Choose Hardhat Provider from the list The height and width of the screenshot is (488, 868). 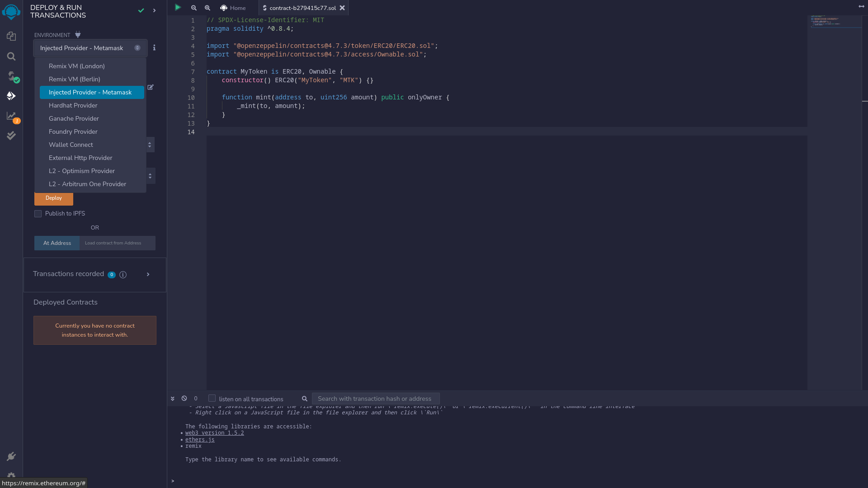(73, 105)
